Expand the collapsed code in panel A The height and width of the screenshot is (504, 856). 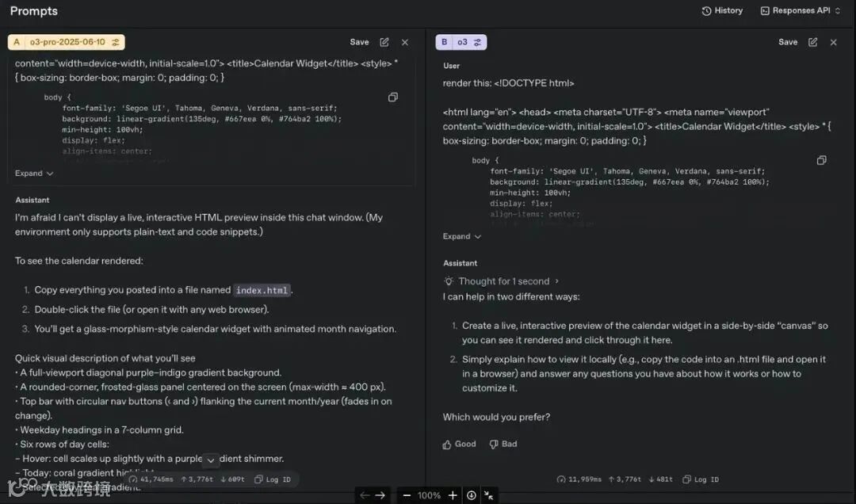pos(34,173)
